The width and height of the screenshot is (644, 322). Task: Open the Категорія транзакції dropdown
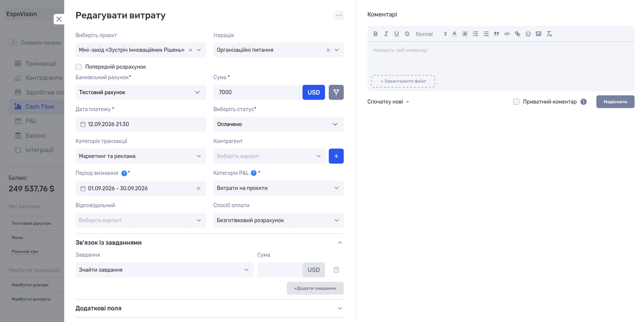(x=141, y=156)
